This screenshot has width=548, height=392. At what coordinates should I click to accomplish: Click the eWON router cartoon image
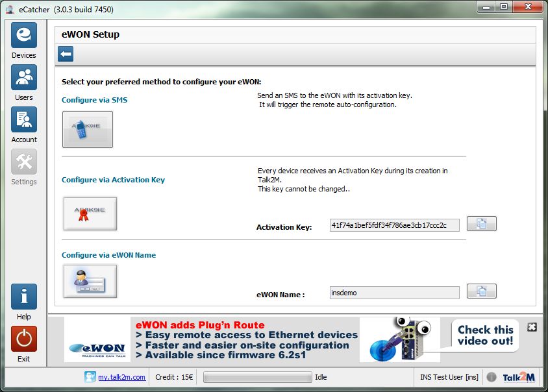click(400, 339)
